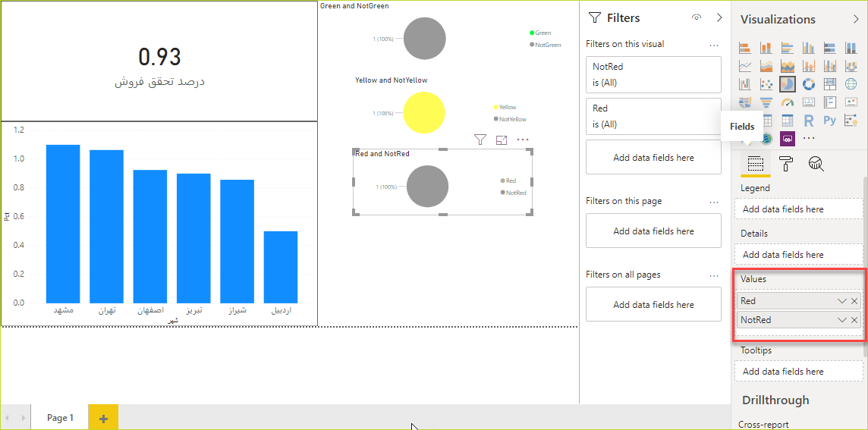868x430 pixels.
Task: Toggle Filters pane visibility eye icon
Action: coord(697,18)
